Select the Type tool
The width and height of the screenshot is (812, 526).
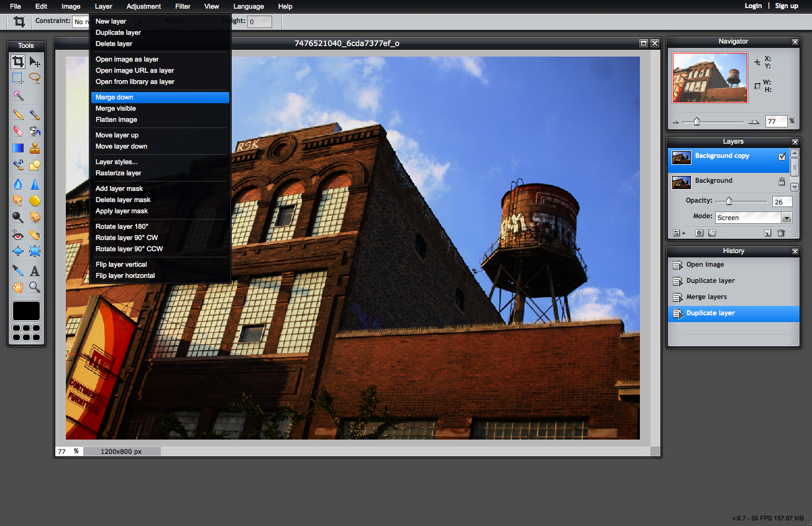35,270
